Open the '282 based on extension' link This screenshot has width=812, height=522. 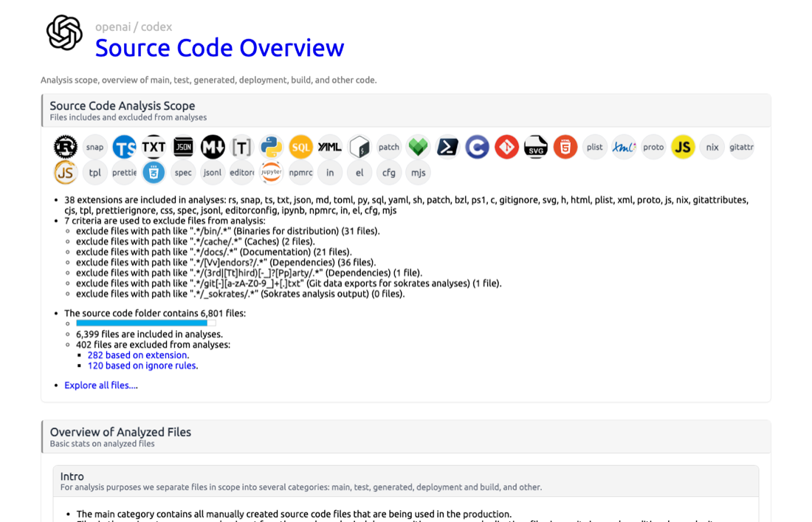[138, 355]
